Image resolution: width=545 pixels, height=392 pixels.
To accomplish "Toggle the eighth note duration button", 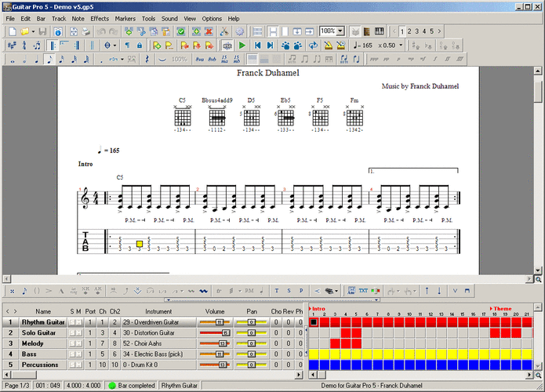I will [49, 60].
